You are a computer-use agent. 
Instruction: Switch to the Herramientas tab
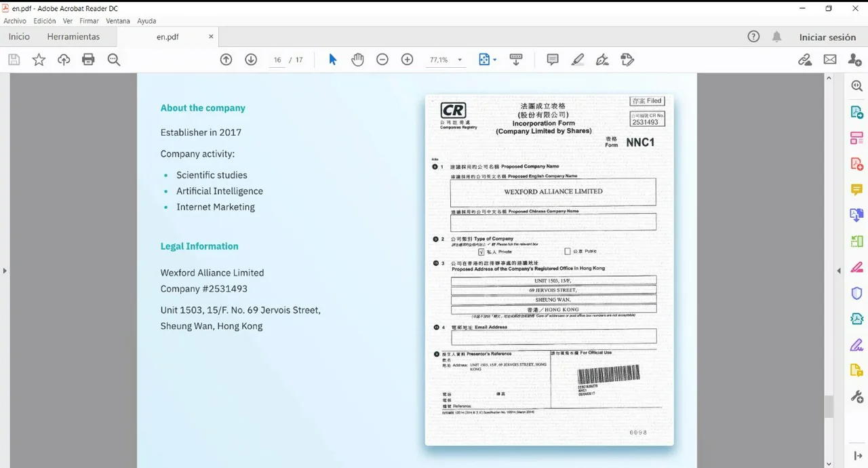point(73,37)
